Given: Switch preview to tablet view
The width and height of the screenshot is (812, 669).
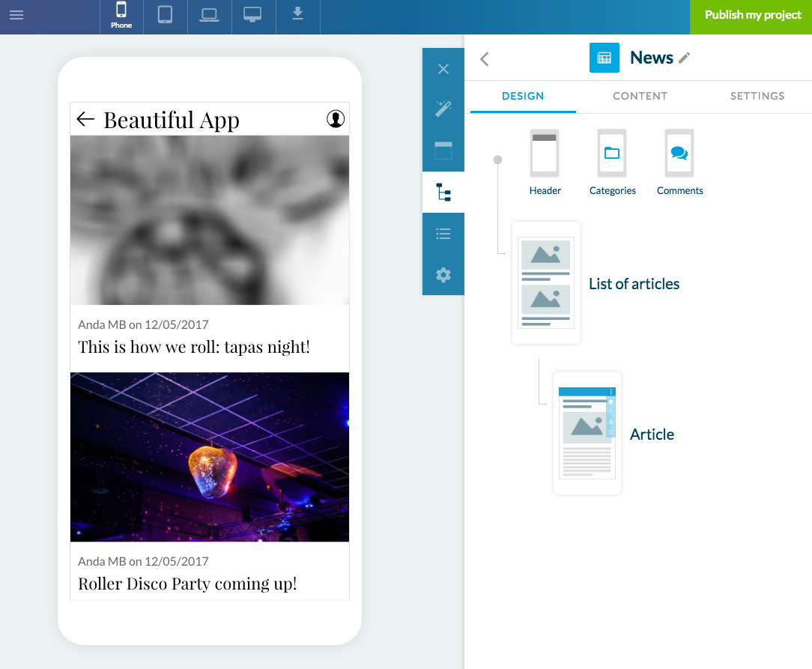Looking at the screenshot, I should tap(166, 15).
